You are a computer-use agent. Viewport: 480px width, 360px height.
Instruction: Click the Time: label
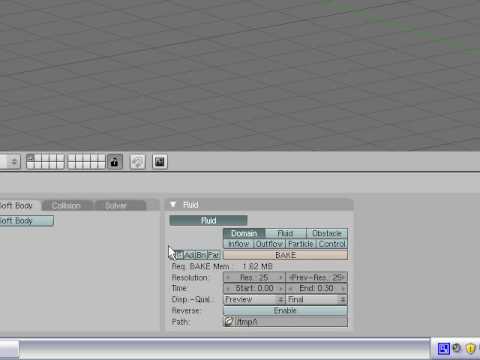tap(180, 288)
